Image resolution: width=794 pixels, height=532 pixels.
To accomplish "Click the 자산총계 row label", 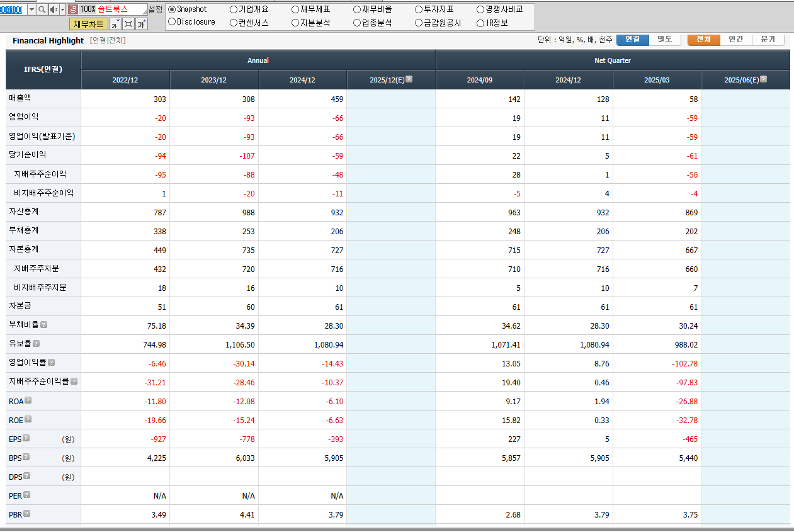I will 23,212.
